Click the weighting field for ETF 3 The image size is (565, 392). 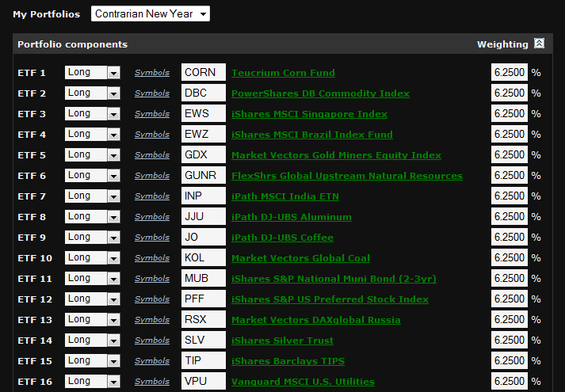tap(509, 113)
